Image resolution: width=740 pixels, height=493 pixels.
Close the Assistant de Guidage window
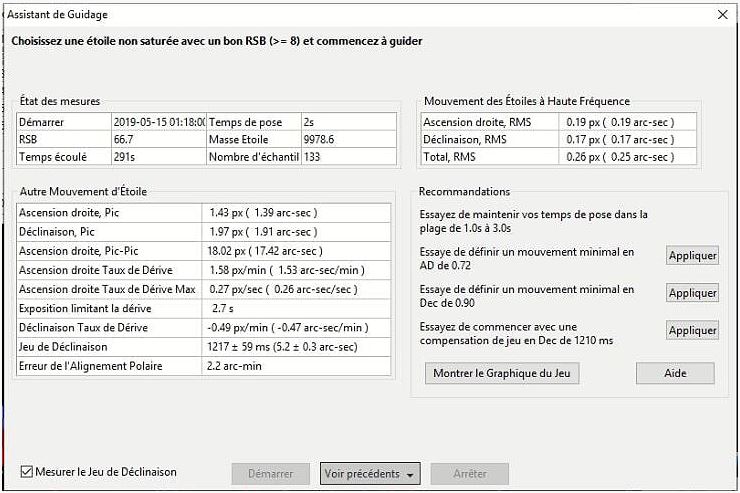pos(722,15)
